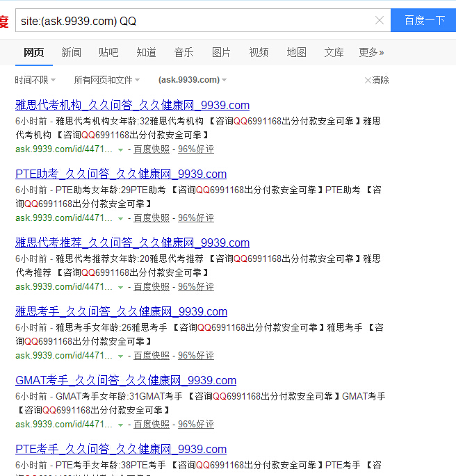
Task: Open the 地图 tab
Action: (x=296, y=53)
